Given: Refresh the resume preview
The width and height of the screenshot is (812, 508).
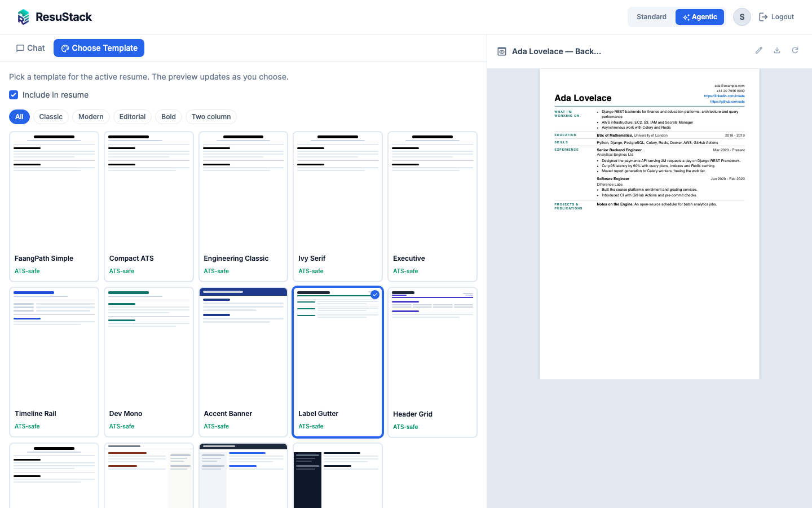Looking at the screenshot, I should tap(795, 50).
